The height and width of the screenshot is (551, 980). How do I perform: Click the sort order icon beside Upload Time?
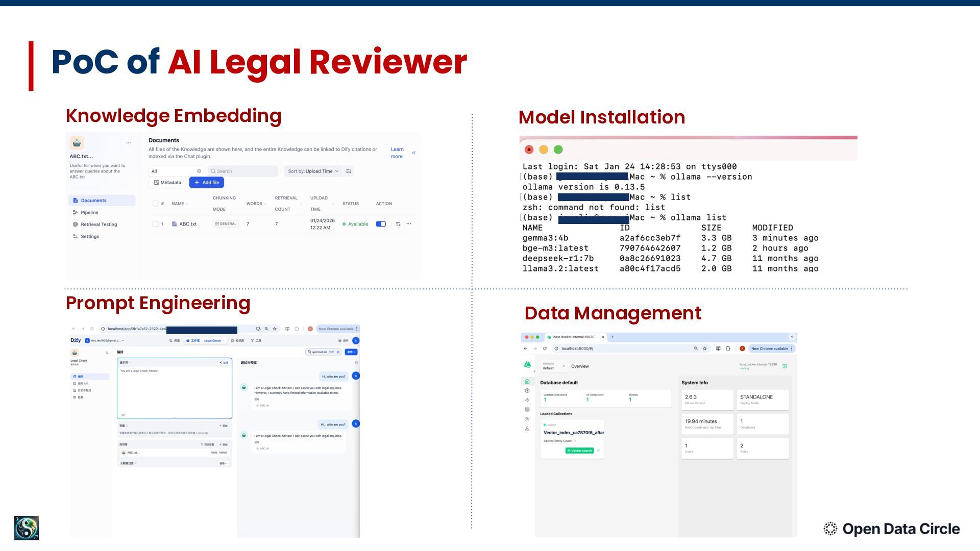pyautogui.click(x=349, y=171)
